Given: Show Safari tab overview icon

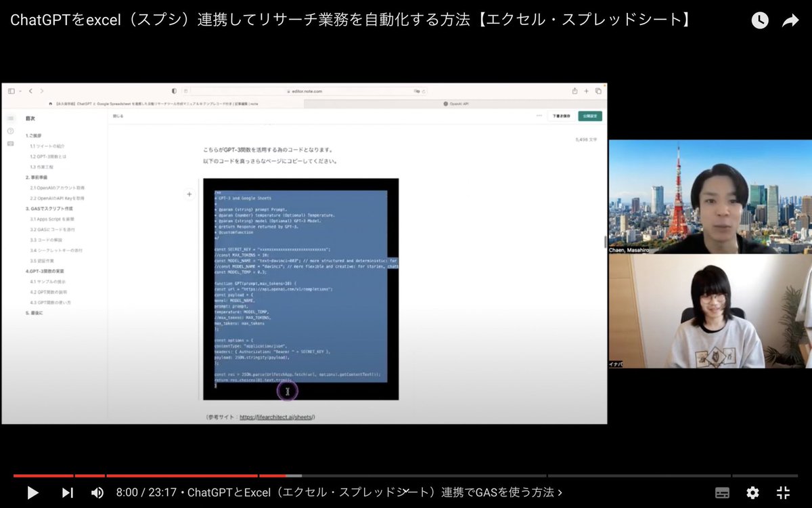Looking at the screenshot, I should pos(598,90).
